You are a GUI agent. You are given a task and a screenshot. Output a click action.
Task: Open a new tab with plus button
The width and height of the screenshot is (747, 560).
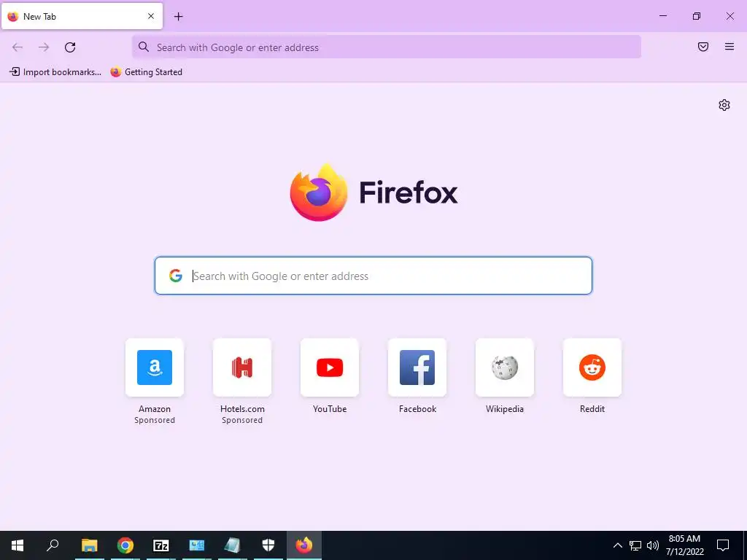(178, 17)
